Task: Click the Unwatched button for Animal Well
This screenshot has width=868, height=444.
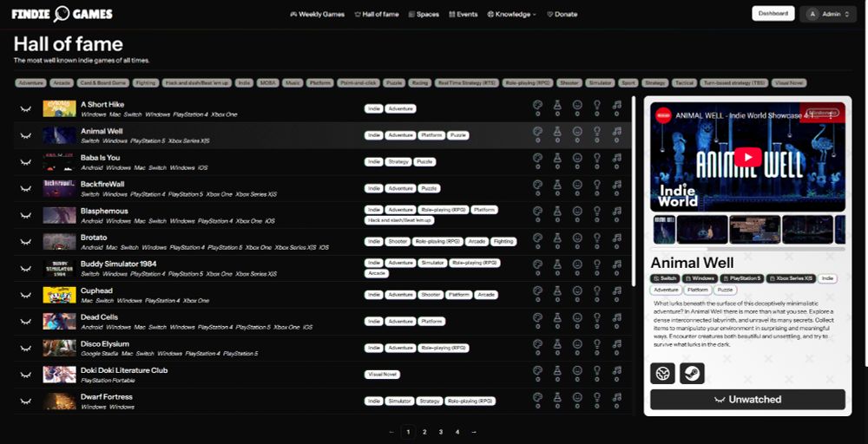Action: (747, 399)
